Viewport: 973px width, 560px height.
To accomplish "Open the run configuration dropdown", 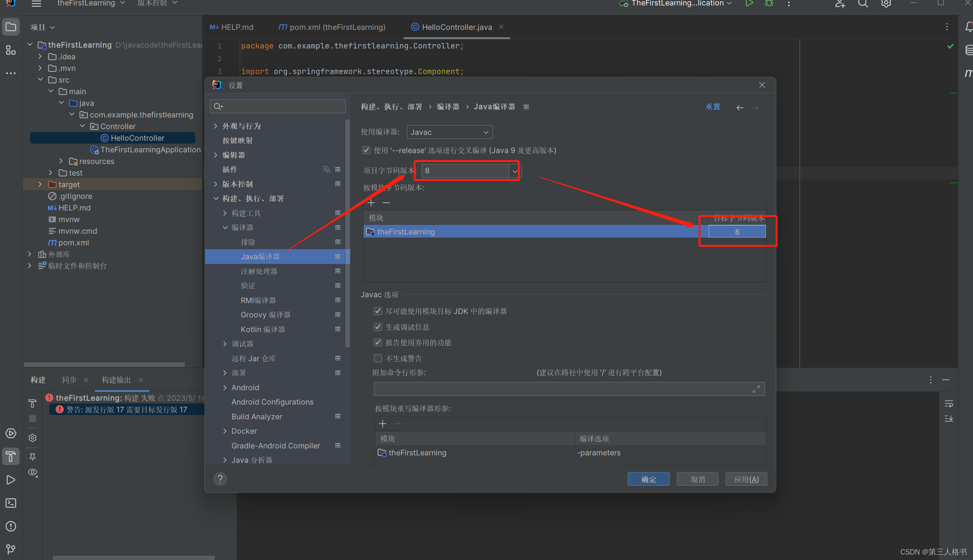I will (x=676, y=4).
